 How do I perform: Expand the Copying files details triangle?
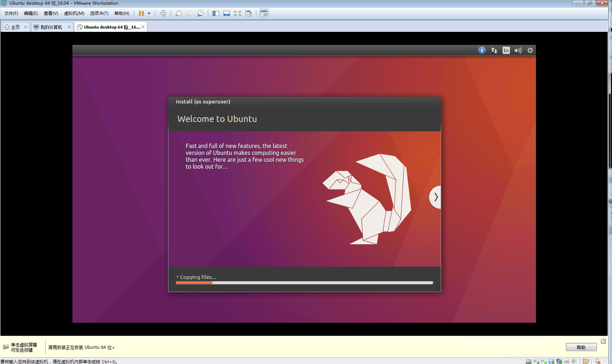(x=177, y=277)
